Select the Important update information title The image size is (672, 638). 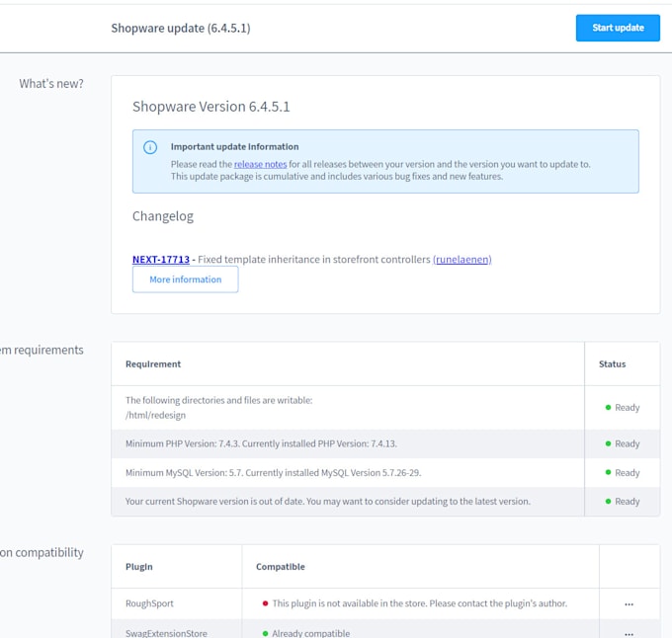(234, 147)
